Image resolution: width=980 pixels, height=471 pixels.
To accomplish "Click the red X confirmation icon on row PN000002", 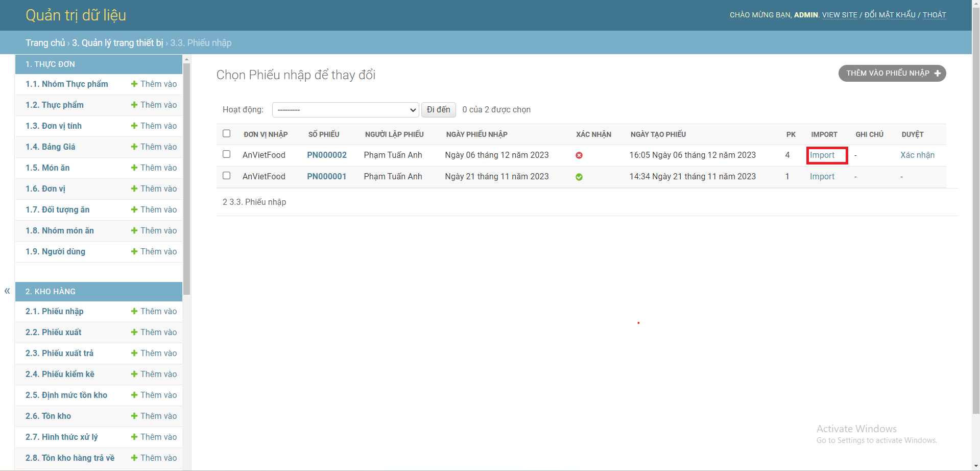I will tap(579, 155).
